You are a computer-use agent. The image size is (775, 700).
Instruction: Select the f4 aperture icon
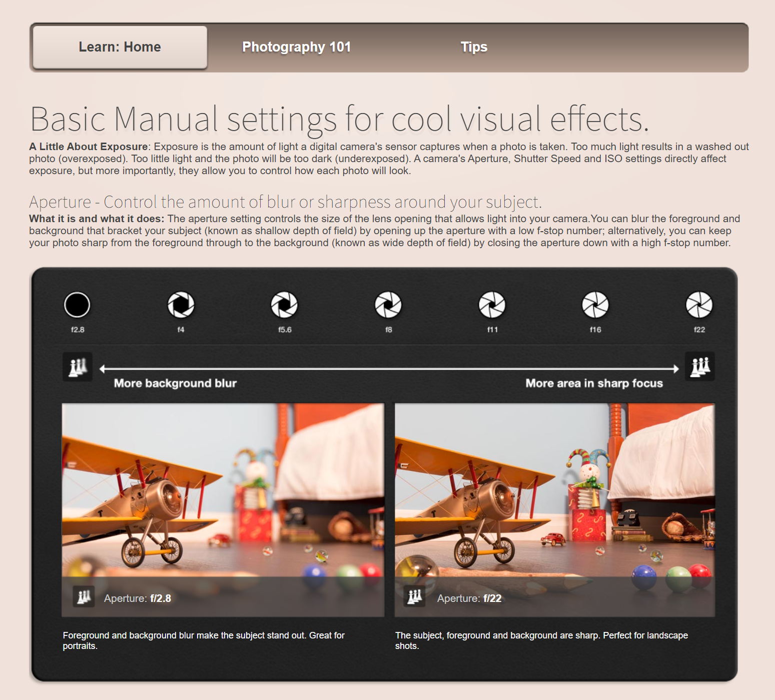pyautogui.click(x=181, y=305)
